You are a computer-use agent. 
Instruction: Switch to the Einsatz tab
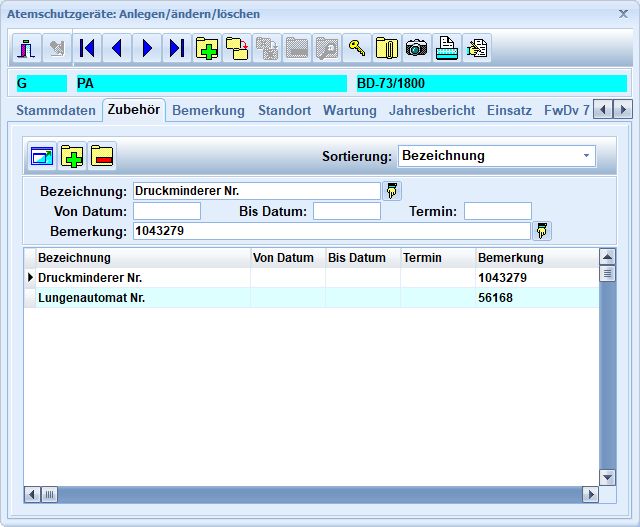tap(509, 111)
